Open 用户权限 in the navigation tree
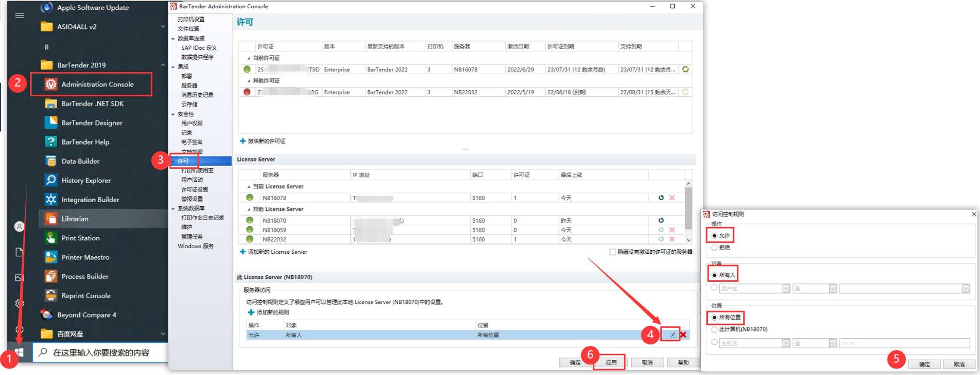Screen dimensions: 980x375 click(x=192, y=123)
